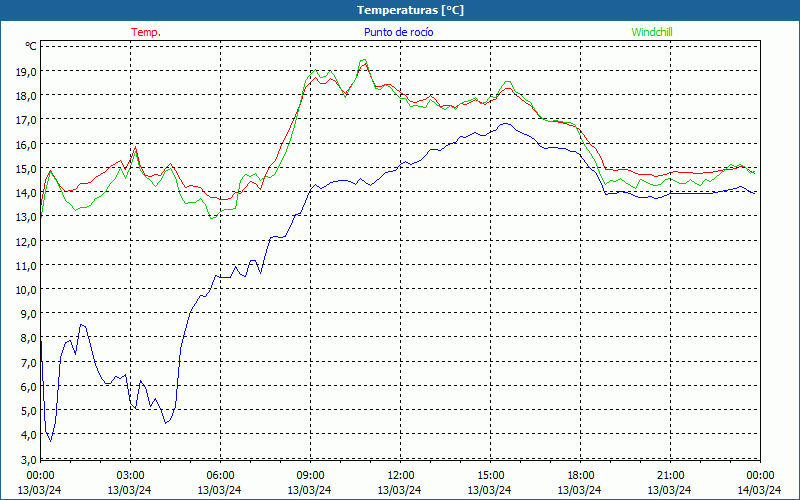Screen dimensions: 800x500
Task: Click the 06:00 time label
Action: tap(220, 475)
